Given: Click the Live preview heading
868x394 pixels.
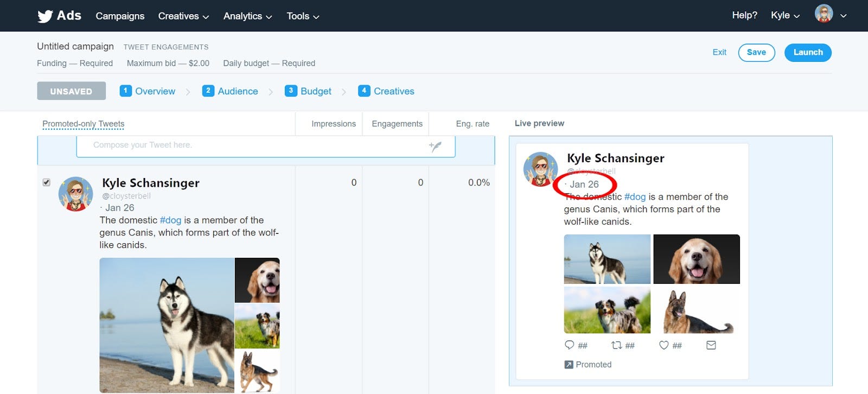Looking at the screenshot, I should click(539, 123).
